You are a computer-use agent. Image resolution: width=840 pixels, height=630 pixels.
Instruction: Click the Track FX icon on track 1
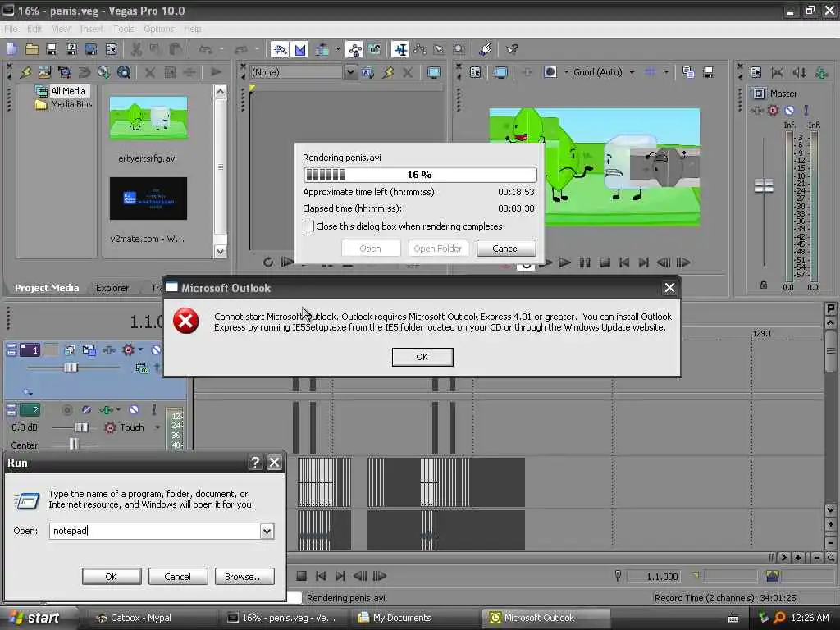[109, 350]
